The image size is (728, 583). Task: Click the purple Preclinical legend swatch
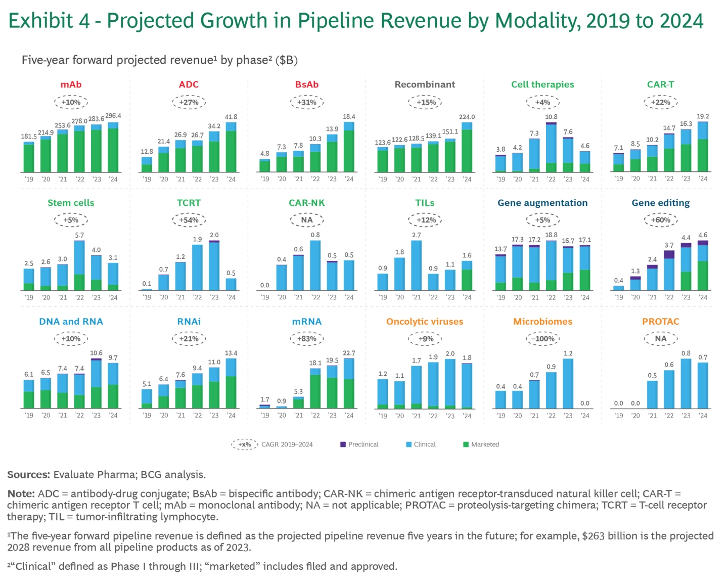coord(343,444)
